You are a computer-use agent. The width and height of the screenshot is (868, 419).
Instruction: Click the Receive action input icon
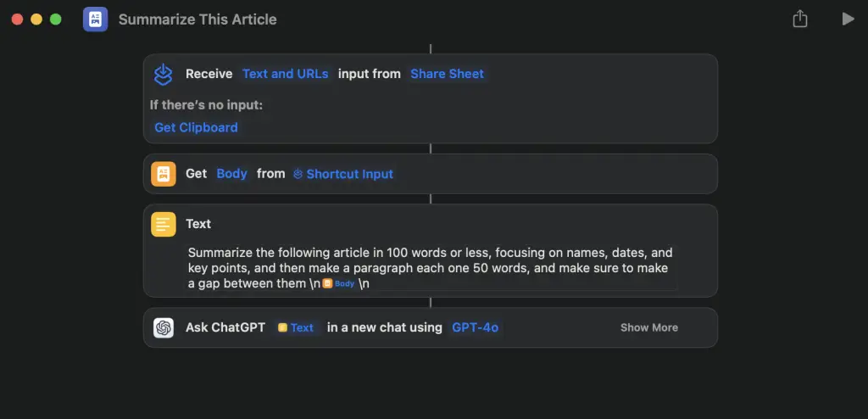click(164, 75)
